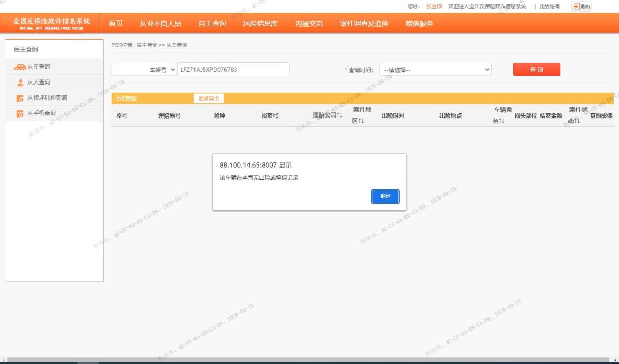Click 确定 in the alert dialog
This screenshot has height=364, width=619.
tap(385, 196)
